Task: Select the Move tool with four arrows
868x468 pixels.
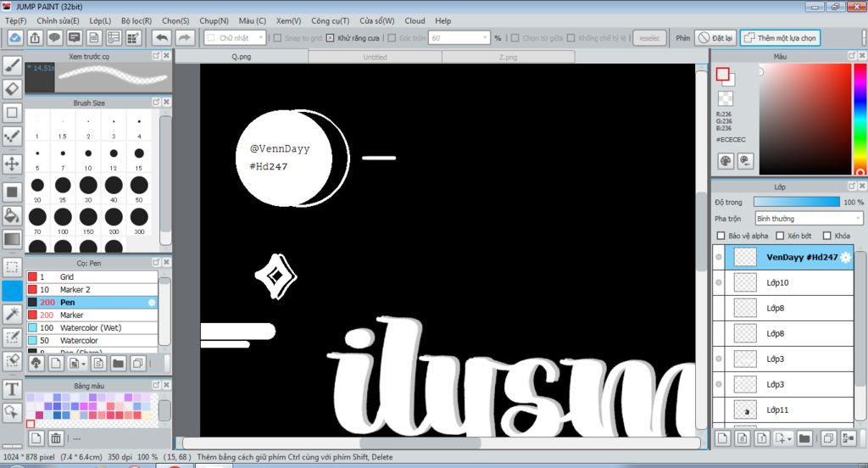Action: coord(12,164)
